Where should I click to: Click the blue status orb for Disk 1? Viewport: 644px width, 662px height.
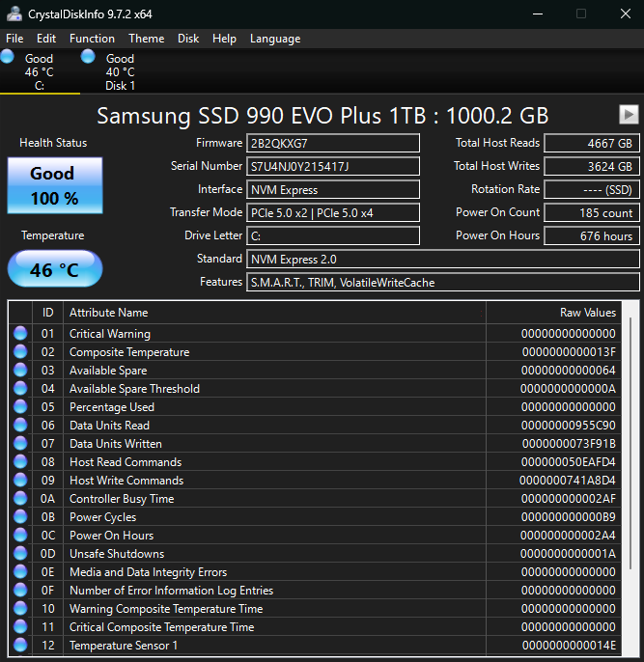[x=88, y=57]
